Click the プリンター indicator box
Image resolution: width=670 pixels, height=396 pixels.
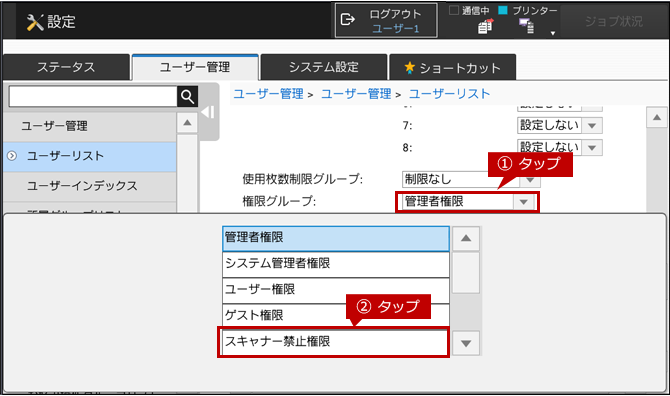click(x=503, y=10)
